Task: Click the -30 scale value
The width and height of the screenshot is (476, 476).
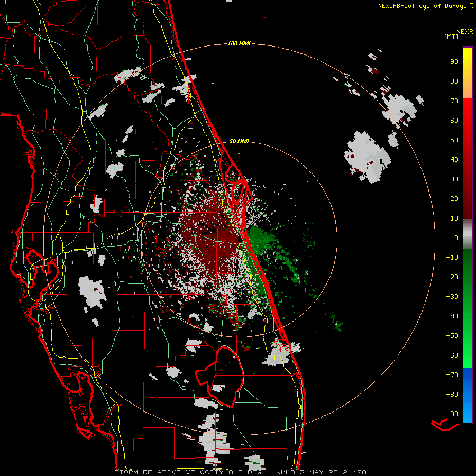Action: (x=452, y=297)
